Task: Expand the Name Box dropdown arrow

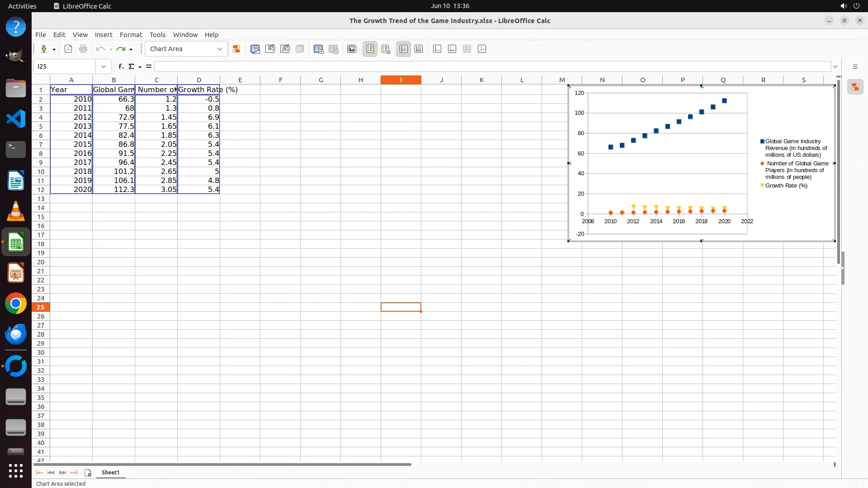Action: tap(104, 66)
